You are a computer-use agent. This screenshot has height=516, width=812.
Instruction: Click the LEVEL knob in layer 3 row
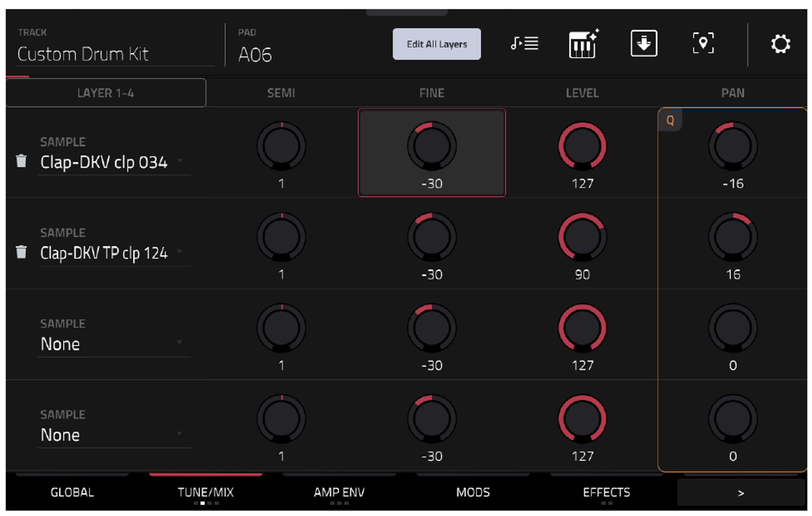click(582, 328)
